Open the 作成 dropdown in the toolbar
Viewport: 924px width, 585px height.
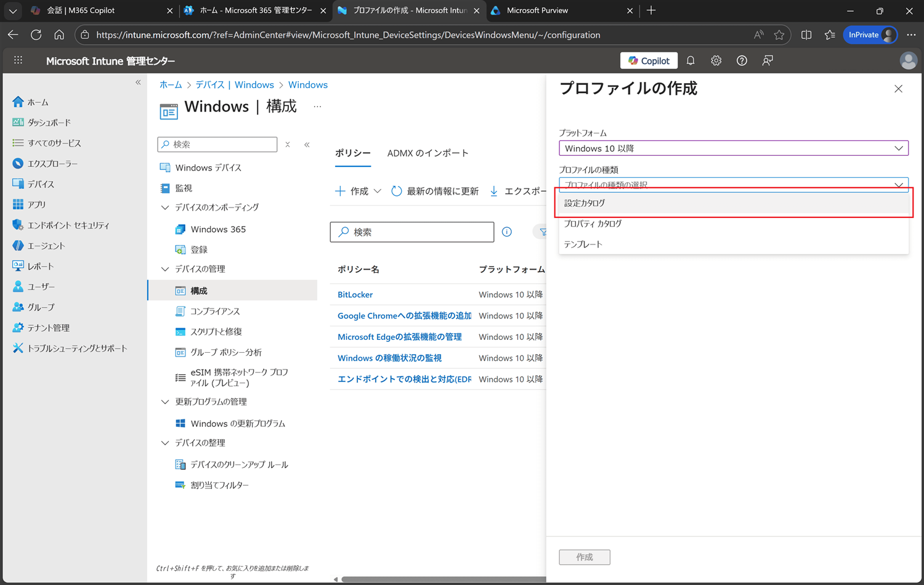click(358, 191)
